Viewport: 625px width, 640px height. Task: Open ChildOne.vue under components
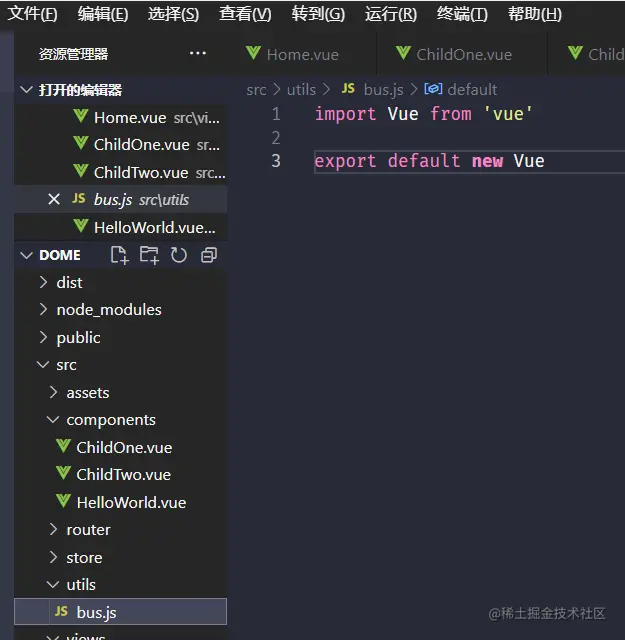[x=120, y=447]
